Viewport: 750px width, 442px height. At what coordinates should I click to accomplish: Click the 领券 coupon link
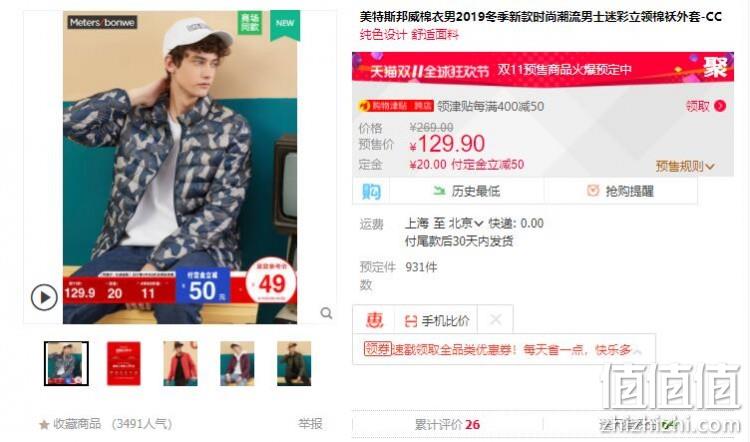coord(377,349)
